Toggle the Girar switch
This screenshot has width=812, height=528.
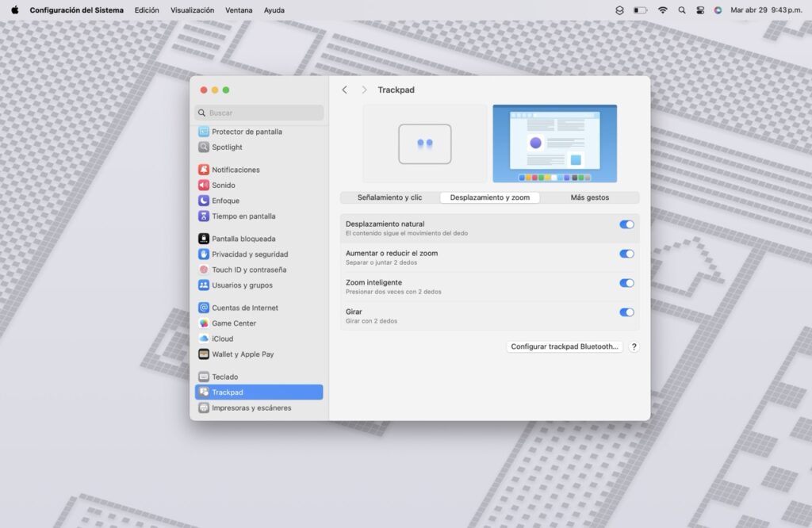(x=626, y=312)
